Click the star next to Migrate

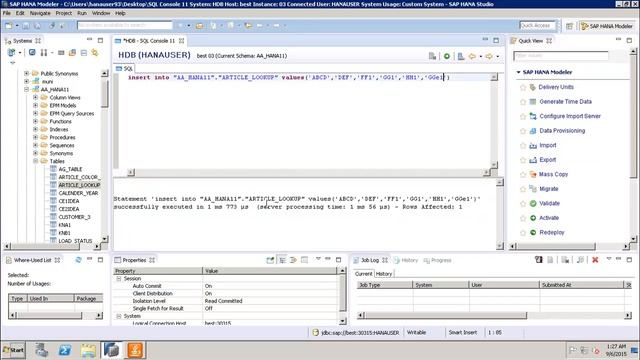pyautogui.click(x=523, y=189)
